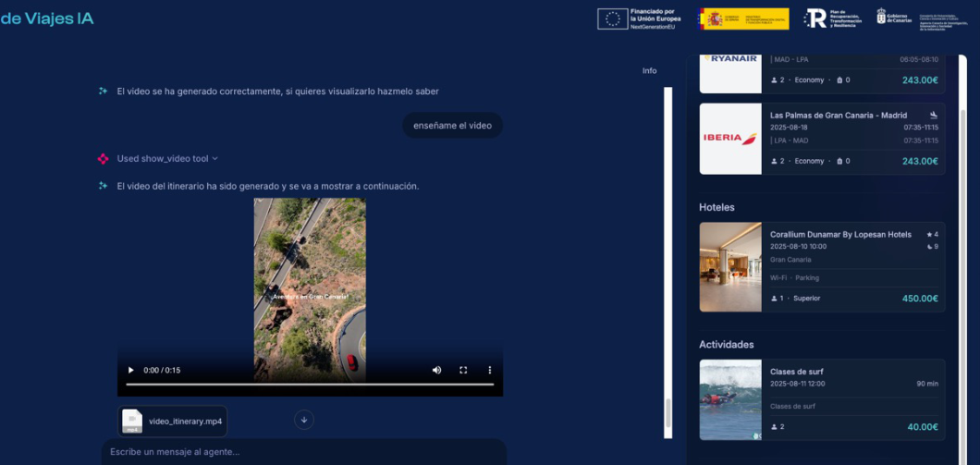Open the video in fullscreen mode
Screen dimensions: 980x465
click(463, 370)
